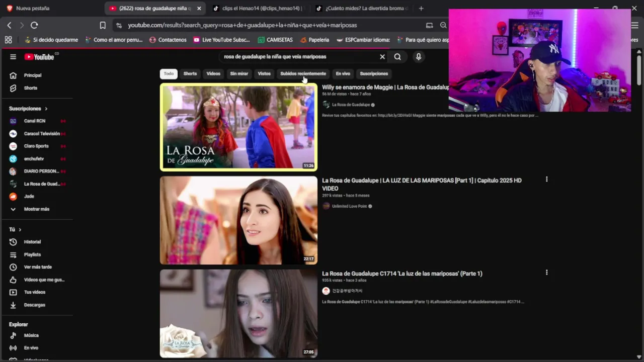The height and width of the screenshot is (362, 644).
Task: Click the YouTube logo
Action: click(39, 57)
